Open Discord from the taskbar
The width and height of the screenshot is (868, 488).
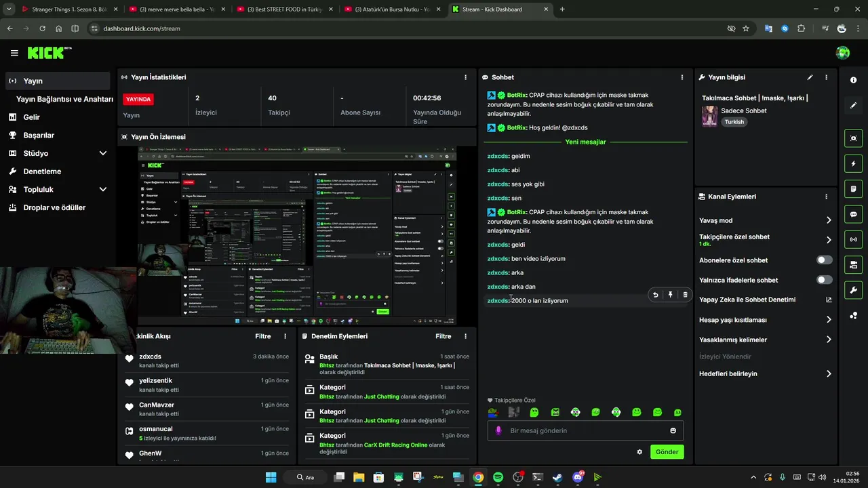(578, 477)
